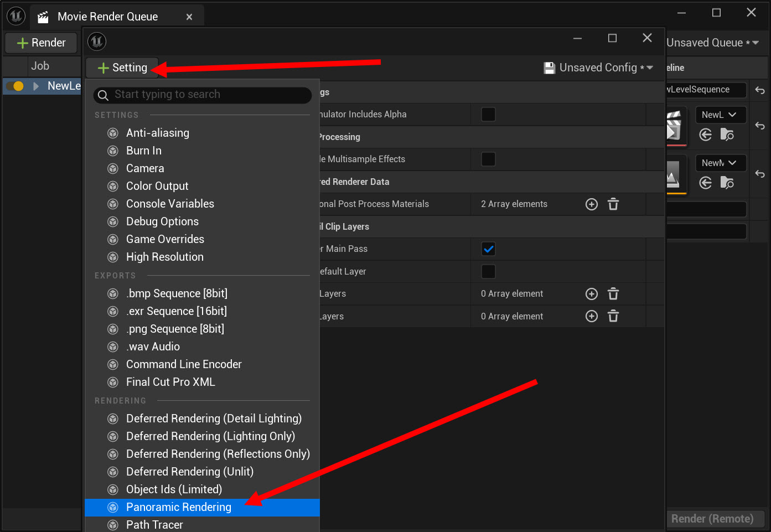
Task: Toggle the NewLe job enabled switch
Action: click(15, 86)
